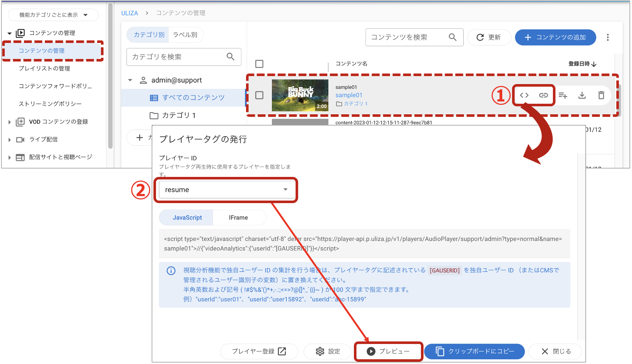Click the コンテンツ名 column header
Screen dimensions: 632x364
coord(351,64)
